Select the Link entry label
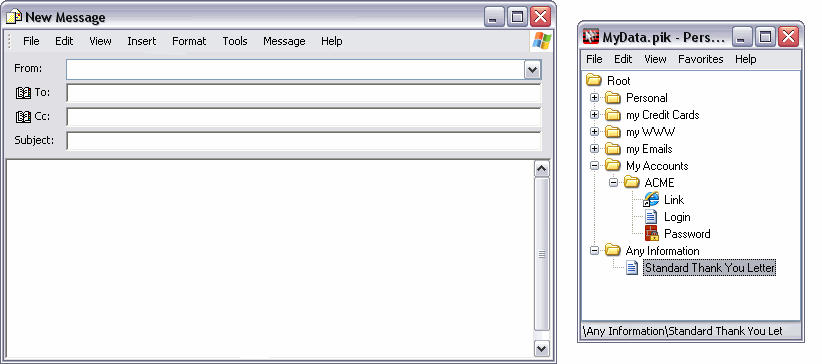Image resolution: width=822 pixels, height=364 pixels. click(x=674, y=199)
